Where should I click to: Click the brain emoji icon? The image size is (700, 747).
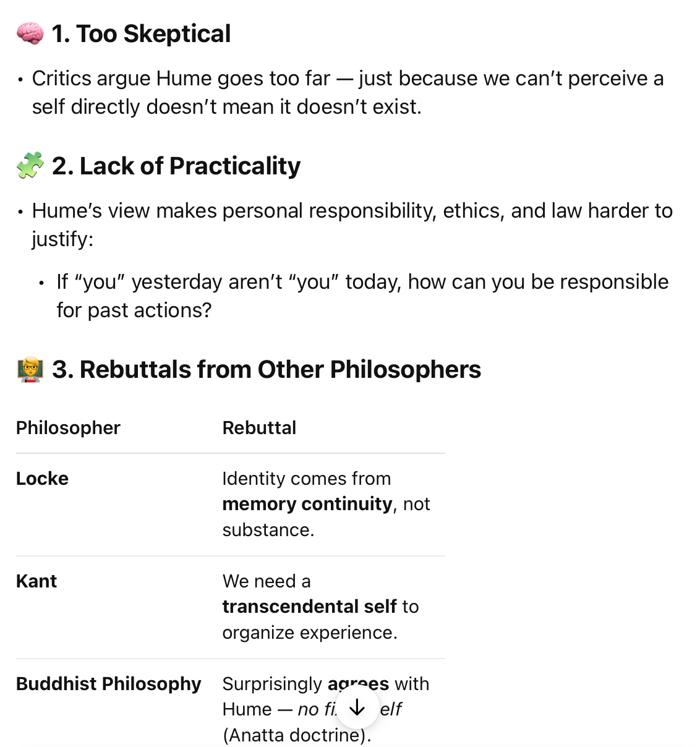click(30, 33)
